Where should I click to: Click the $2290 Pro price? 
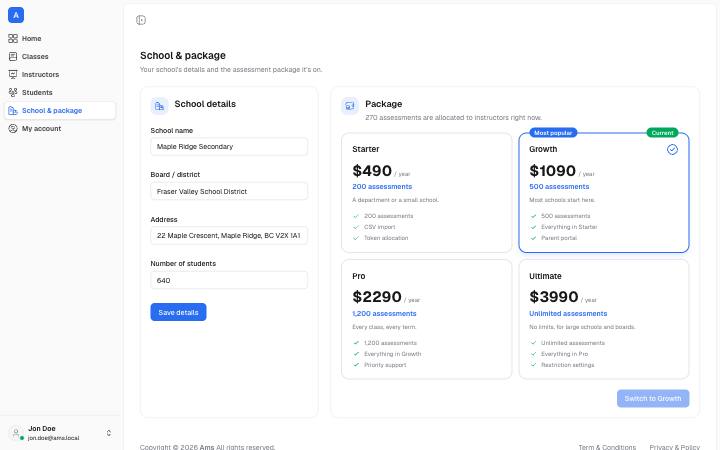377,297
